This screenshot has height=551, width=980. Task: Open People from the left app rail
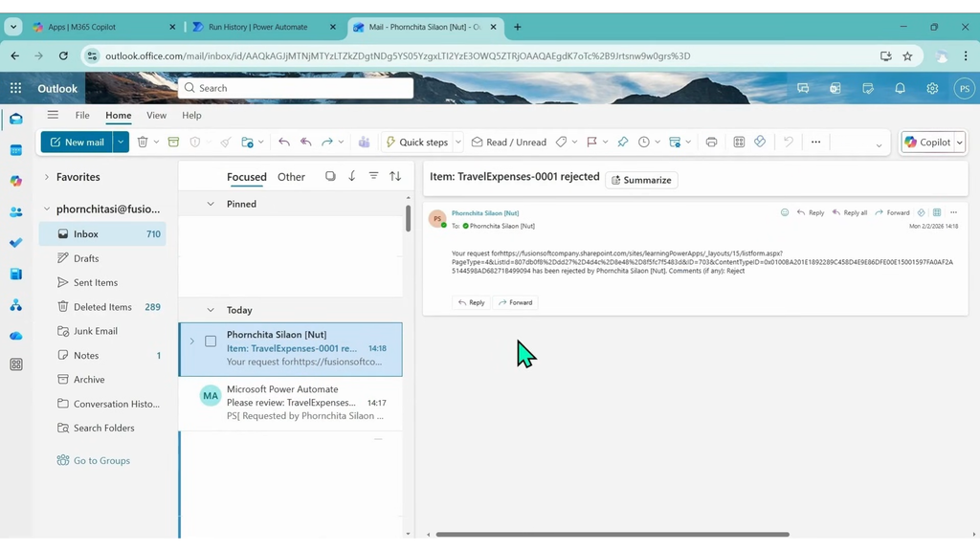pyautogui.click(x=16, y=211)
